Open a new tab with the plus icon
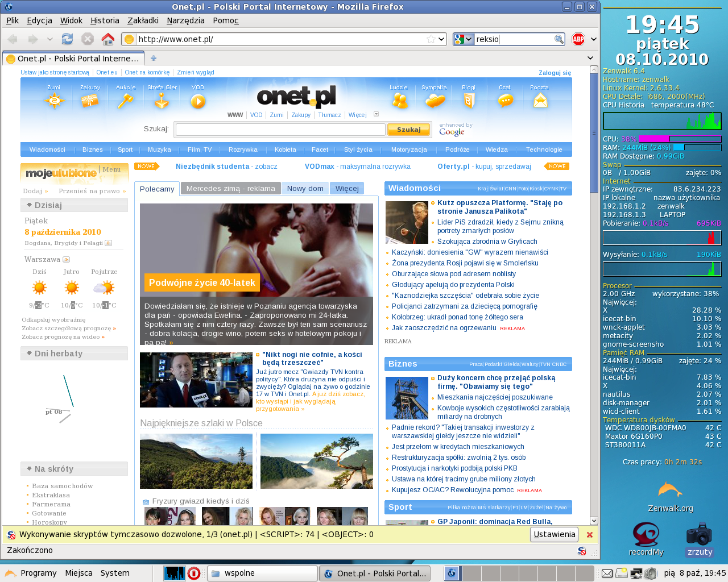 click(x=153, y=58)
